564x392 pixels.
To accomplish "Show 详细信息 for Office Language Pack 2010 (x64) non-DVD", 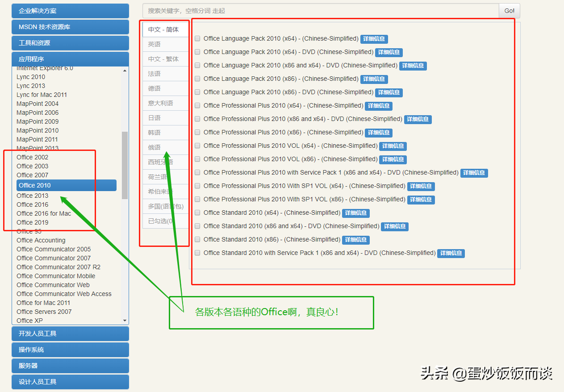I will tap(374, 39).
